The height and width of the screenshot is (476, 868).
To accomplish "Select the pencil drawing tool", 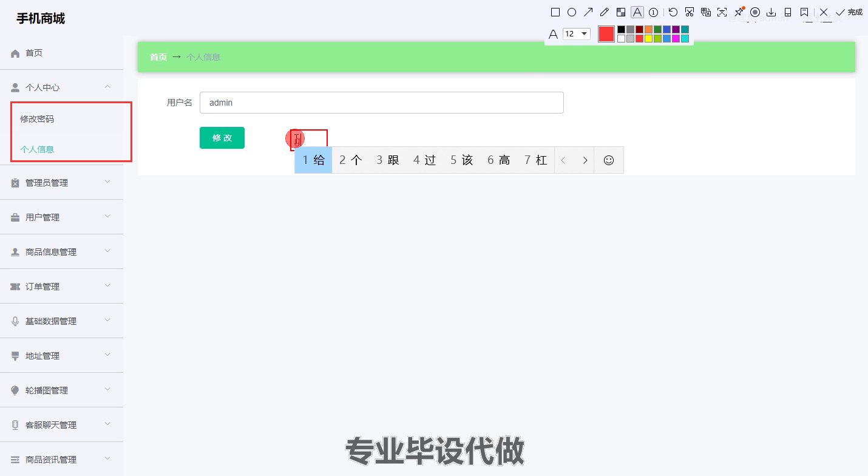I will click(605, 12).
